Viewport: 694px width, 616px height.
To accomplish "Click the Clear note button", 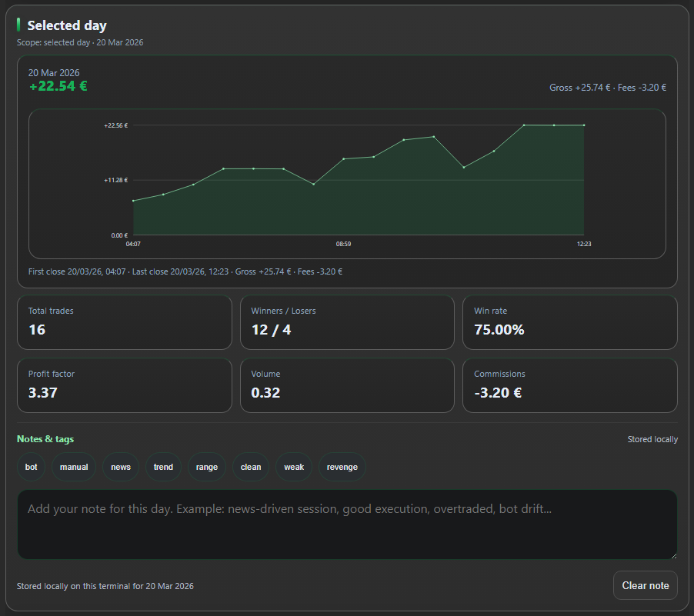I will pos(645,585).
